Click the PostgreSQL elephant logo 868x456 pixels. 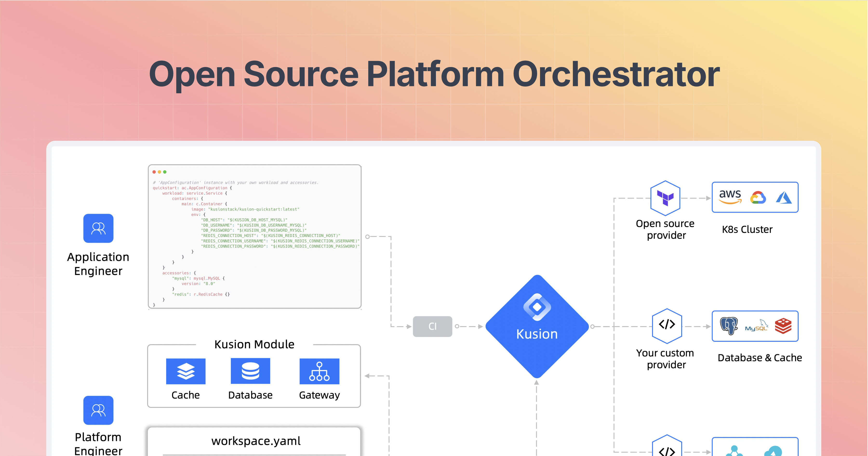(x=729, y=326)
